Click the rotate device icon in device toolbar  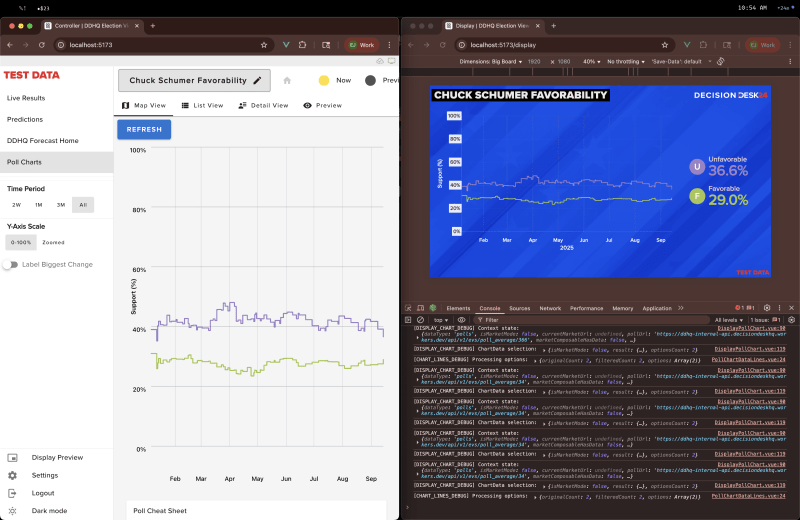pyautogui.click(x=720, y=61)
